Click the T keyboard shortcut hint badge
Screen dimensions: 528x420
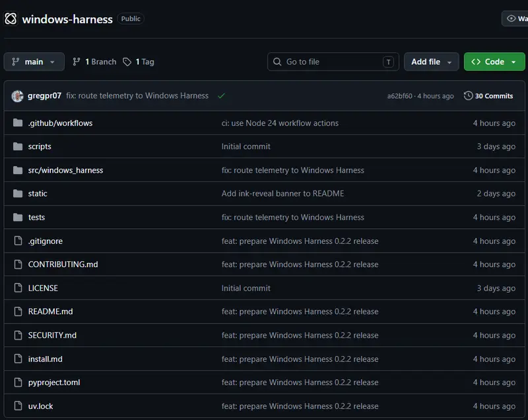click(x=388, y=62)
